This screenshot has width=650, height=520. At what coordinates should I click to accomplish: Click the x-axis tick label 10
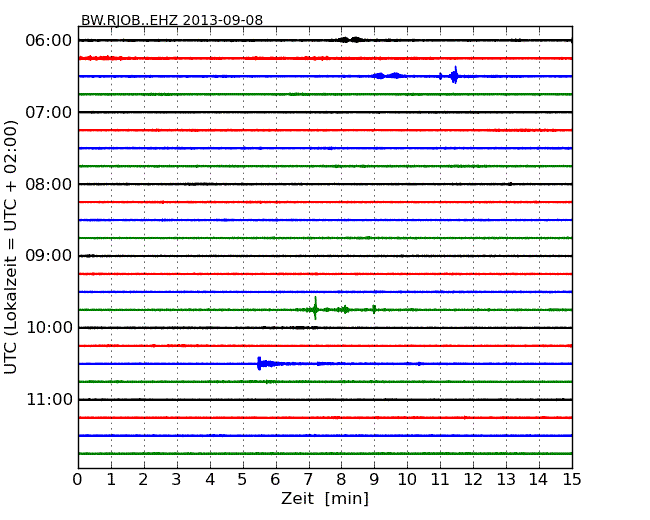click(407, 480)
